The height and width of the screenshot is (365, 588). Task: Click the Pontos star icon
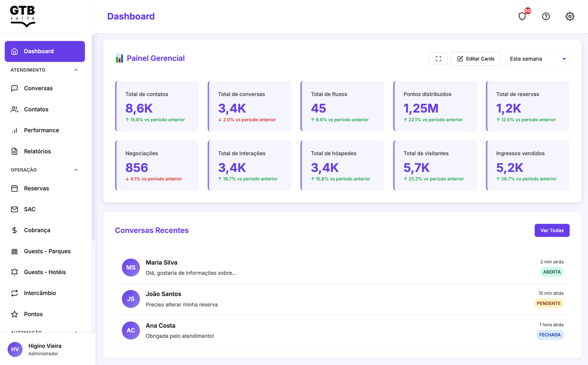[x=15, y=314]
